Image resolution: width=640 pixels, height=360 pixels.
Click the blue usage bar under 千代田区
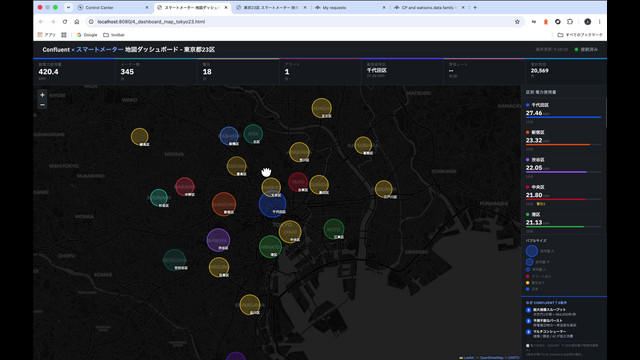[563, 117]
